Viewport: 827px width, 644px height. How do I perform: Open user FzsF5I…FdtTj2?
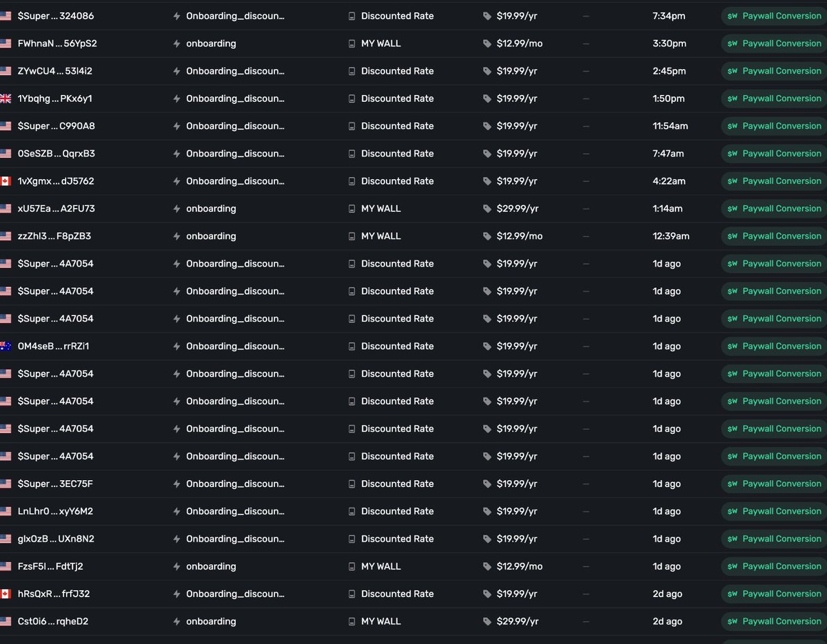click(50, 566)
